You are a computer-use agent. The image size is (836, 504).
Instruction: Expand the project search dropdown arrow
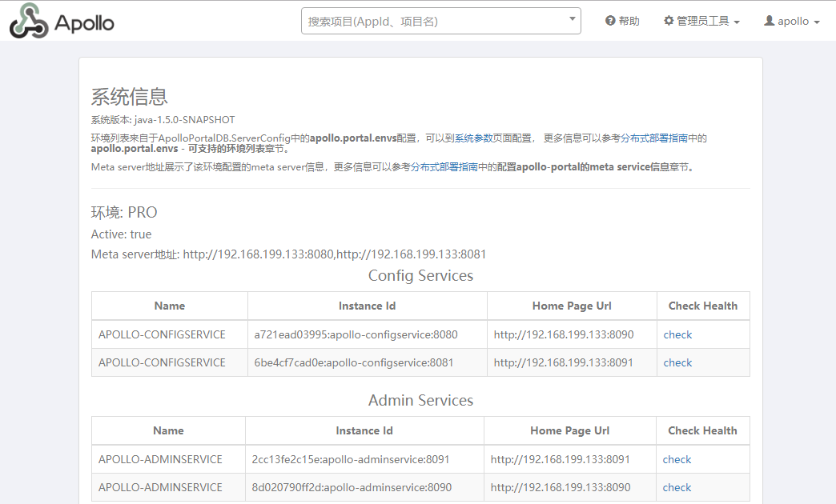572,18
